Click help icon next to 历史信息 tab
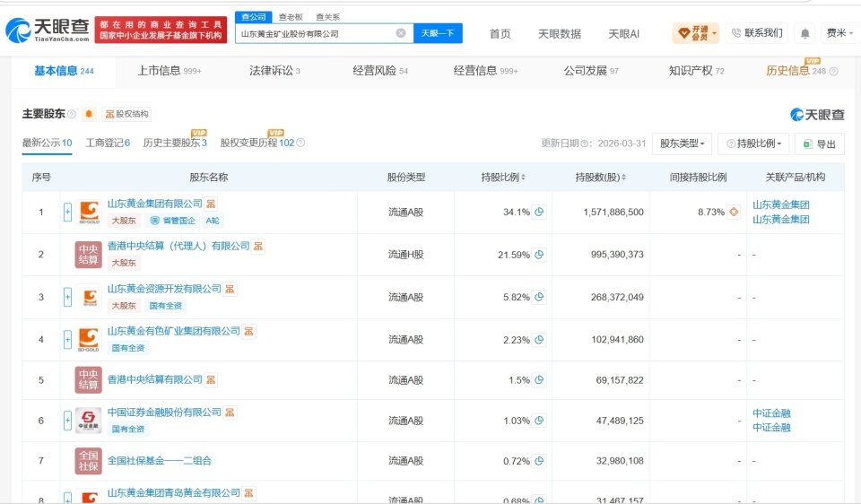Screen dimensions: 861x504 [833, 72]
